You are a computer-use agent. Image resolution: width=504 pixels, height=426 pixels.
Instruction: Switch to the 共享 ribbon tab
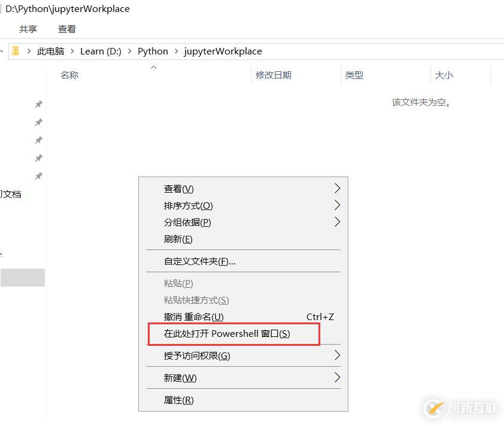(28, 29)
